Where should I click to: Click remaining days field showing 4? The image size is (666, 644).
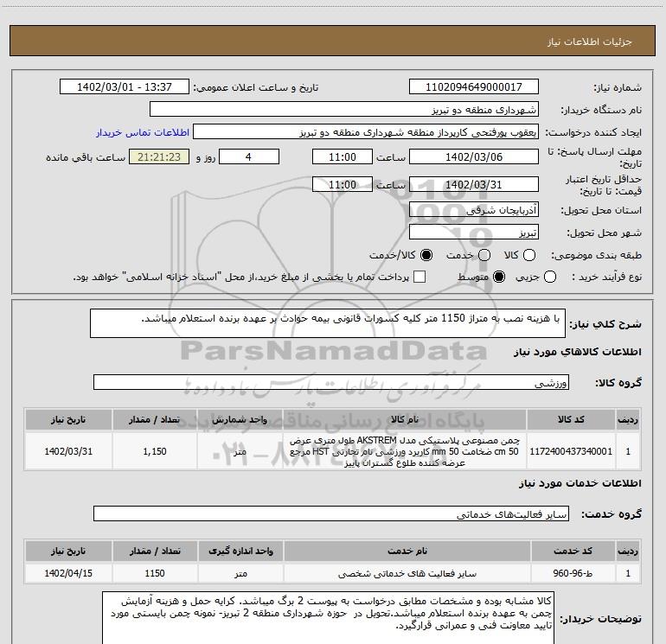249,156
